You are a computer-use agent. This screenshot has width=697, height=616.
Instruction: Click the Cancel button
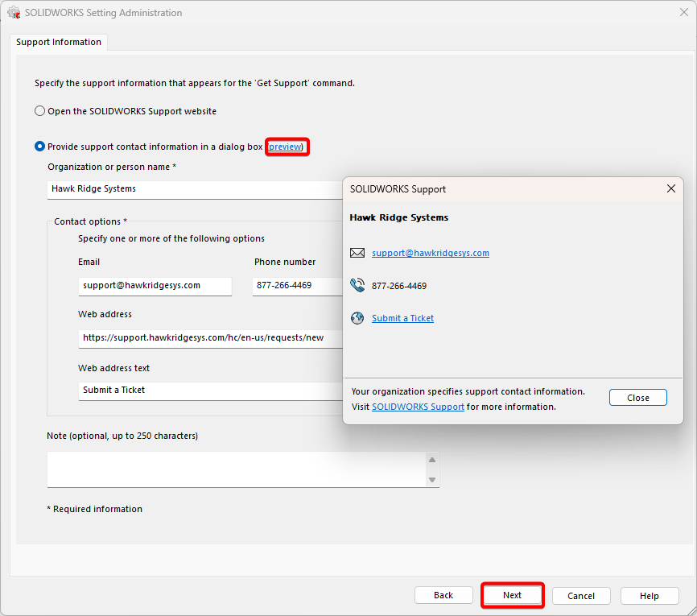[x=581, y=596]
